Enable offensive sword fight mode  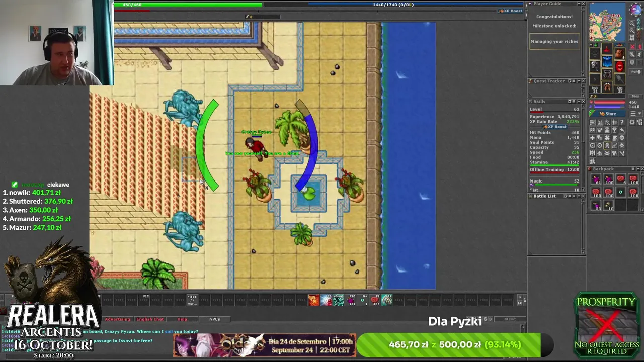[632, 54]
